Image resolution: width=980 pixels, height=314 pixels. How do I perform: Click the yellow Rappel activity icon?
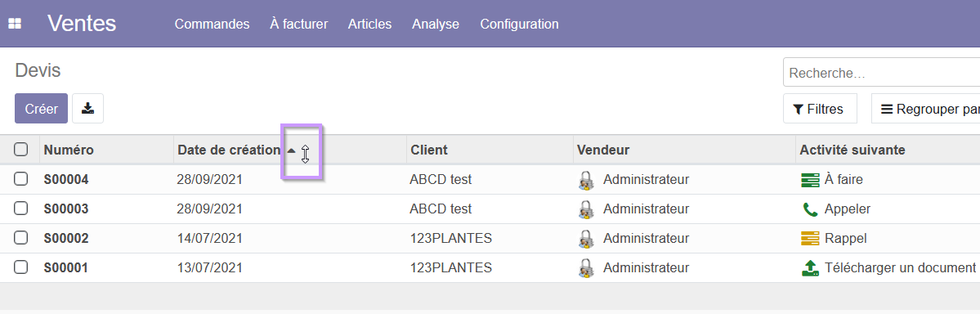(x=809, y=238)
